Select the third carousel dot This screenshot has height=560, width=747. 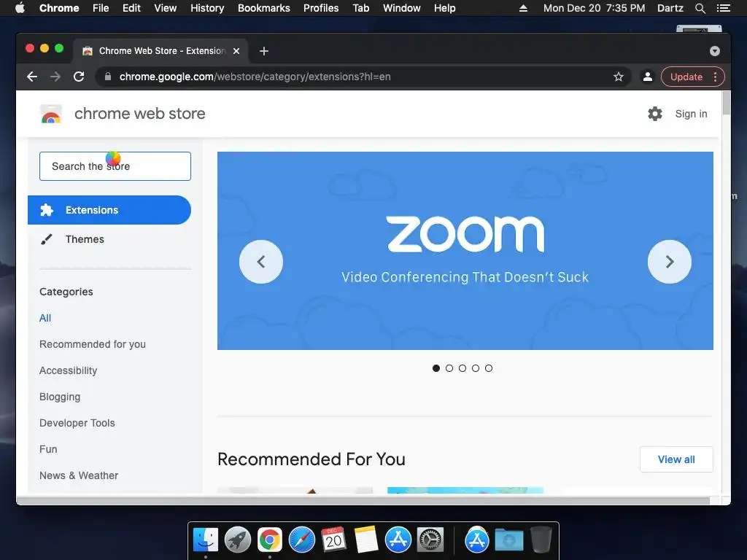(x=462, y=368)
